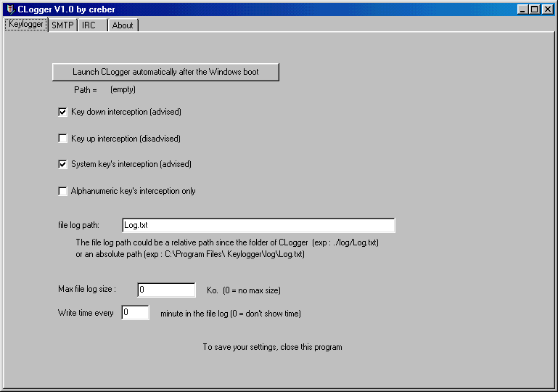Screen dimensions: 558x392
Task: Select the Keylogger tab
Action: point(26,24)
